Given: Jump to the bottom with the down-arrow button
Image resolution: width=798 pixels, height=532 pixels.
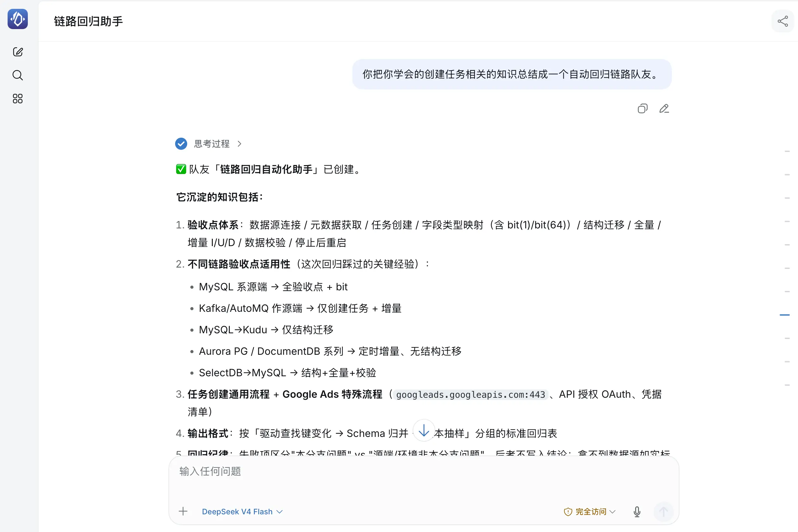Looking at the screenshot, I should 423,431.
